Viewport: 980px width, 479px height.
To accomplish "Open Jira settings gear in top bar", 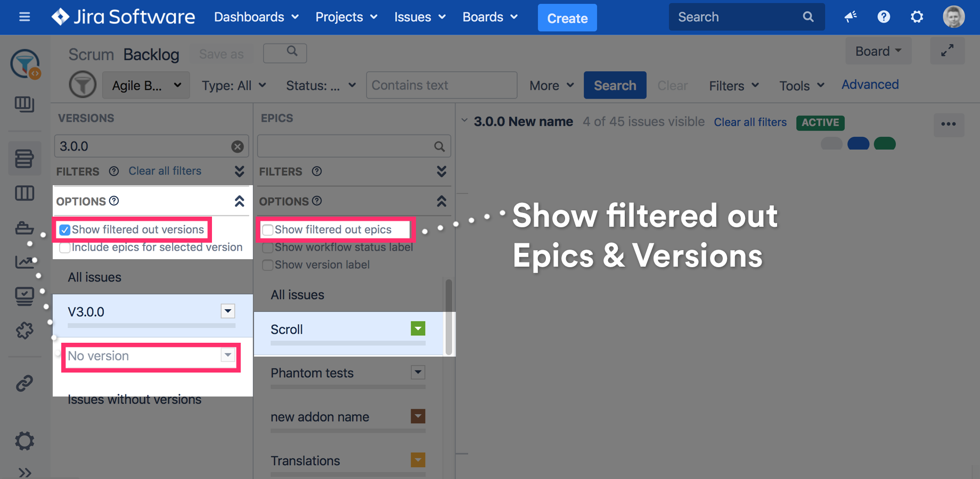I will coord(917,17).
